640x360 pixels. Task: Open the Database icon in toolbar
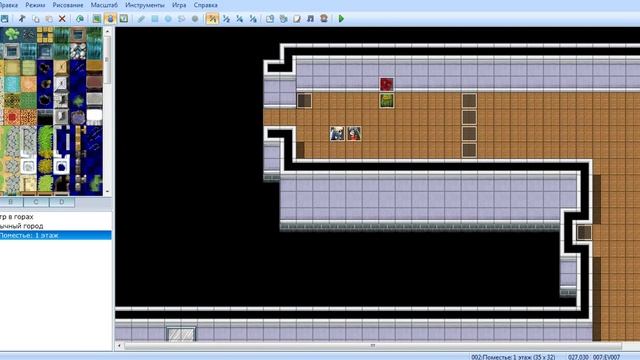click(x=270, y=19)
